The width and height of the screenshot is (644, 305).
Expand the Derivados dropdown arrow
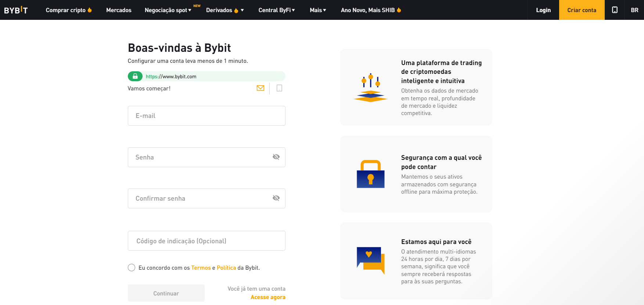click(242, 10)
